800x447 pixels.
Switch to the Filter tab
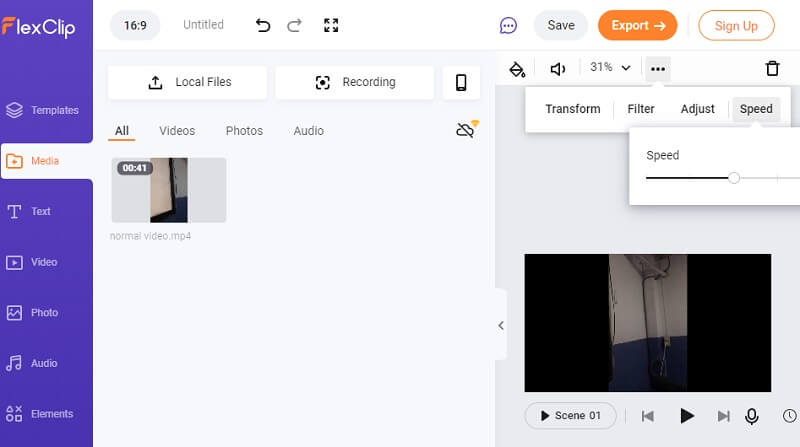641,109
